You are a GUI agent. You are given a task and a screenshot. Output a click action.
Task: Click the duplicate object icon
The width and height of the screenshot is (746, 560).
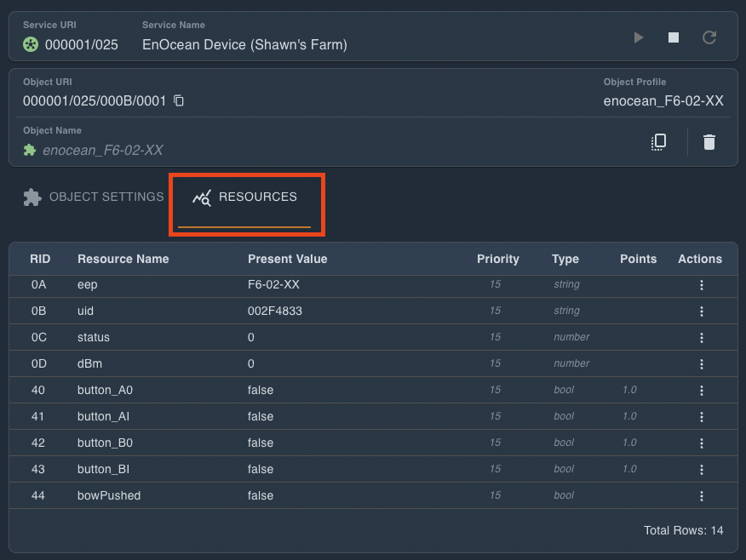tap(658, 142)
